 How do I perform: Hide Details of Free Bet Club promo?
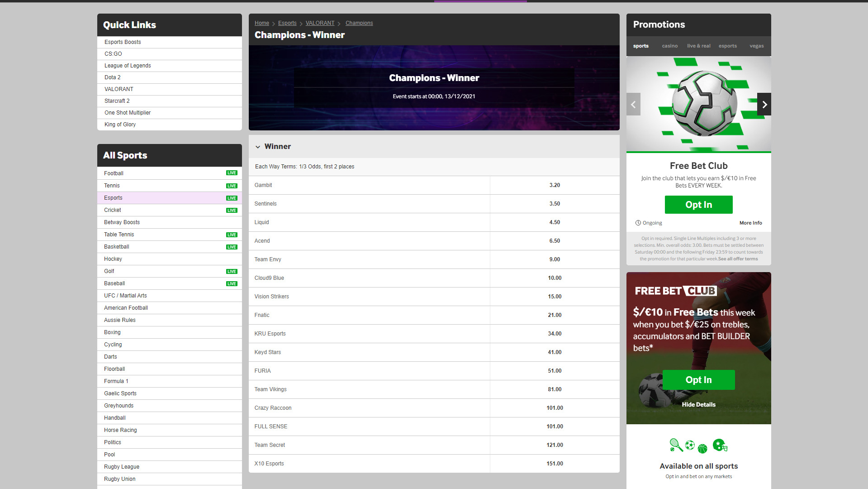click(x=698, y=404)
